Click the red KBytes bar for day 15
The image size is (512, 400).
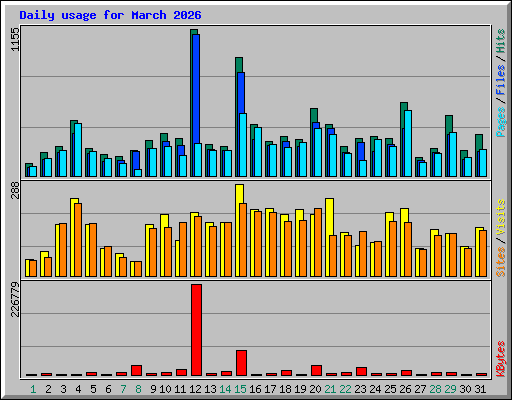pyautogui.click(x=241, y=363)
